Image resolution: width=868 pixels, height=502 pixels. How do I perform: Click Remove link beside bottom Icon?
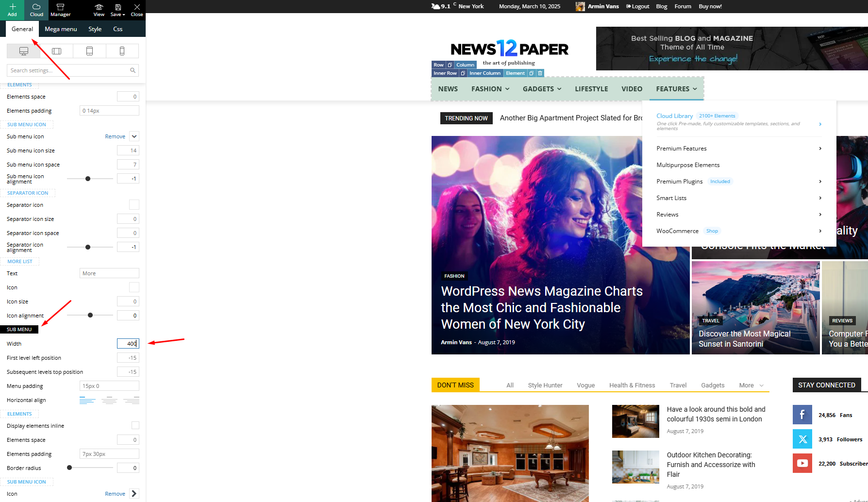[115, 494]
